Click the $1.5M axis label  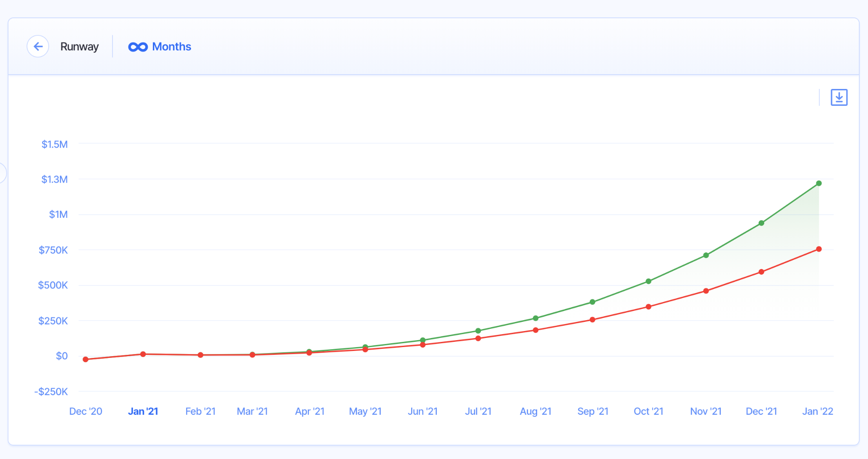coord(55,144)
